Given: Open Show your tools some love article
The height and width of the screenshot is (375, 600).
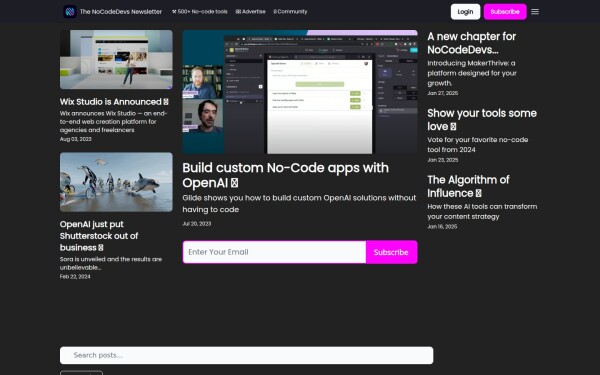Looking at the screenshot, I should tap(482, 120).
